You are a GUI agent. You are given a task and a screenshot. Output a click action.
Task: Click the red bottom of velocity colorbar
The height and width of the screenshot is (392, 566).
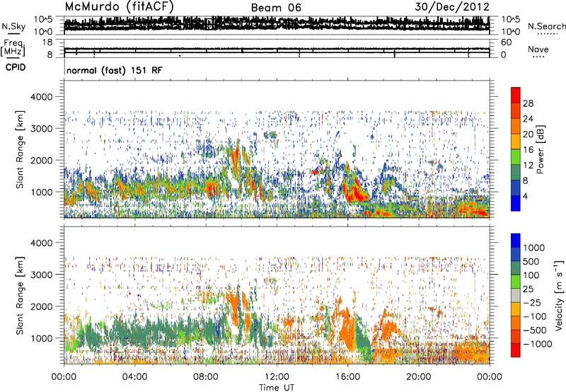(516, 350)
